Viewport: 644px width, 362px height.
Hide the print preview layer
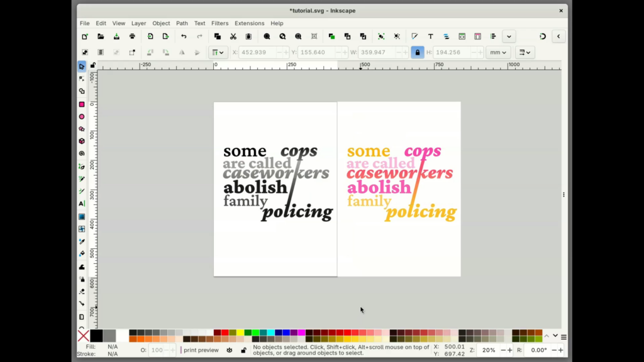(x=229, y=350)
